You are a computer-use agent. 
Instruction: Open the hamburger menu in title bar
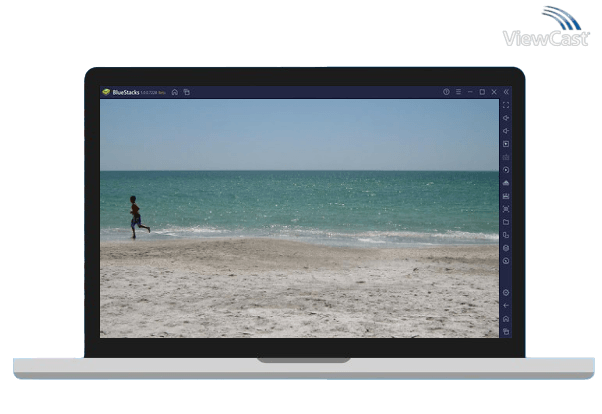click(458, 92)
